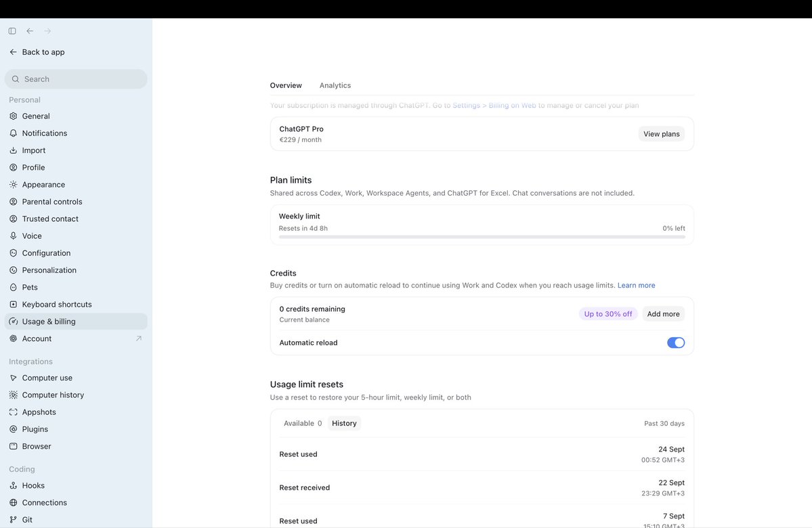The height and width of the screenshot is (528, 812).
Task: Click the '24 Sept' reset date
Action: click(x=671, y=449)
